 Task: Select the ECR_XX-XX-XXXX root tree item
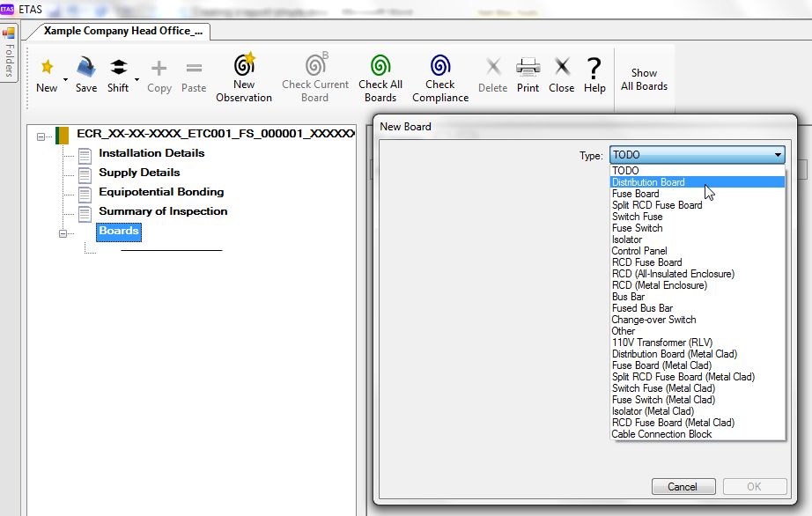[216, 134]
